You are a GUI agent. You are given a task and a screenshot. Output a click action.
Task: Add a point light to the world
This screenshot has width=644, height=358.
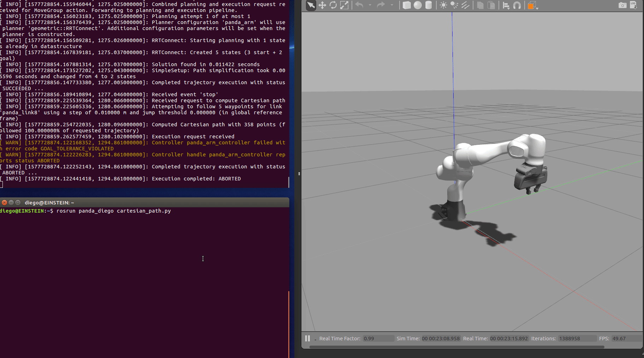pyautogui.click(x=443, y=5)
